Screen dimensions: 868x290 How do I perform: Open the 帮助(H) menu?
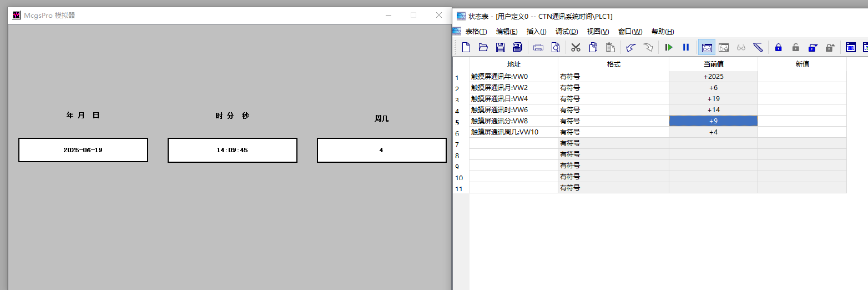663,32
